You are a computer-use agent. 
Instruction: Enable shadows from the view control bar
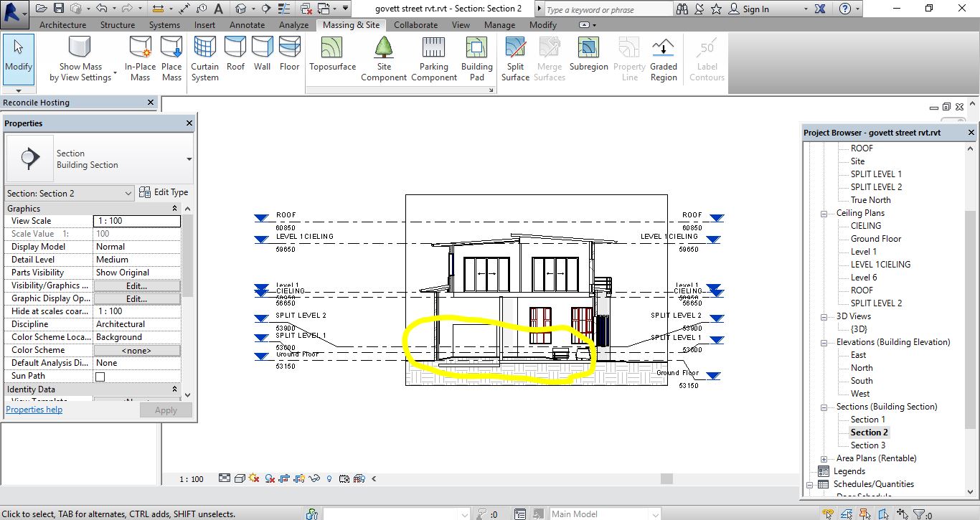coord(269,478)
